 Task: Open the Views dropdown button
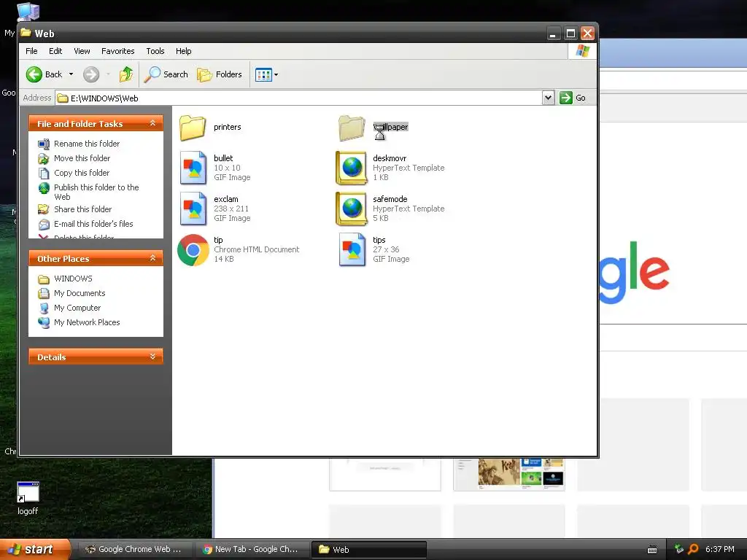click(x=266, y=74)
